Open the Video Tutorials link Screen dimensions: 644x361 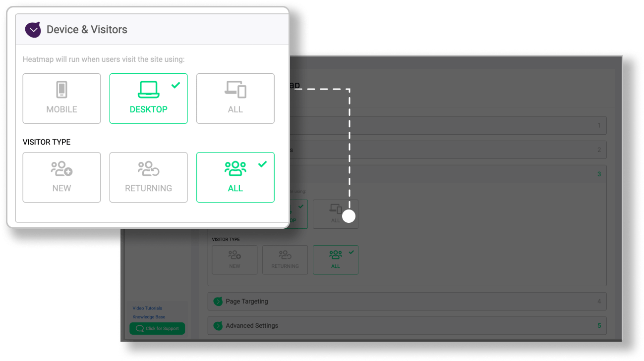pos(147,308)
